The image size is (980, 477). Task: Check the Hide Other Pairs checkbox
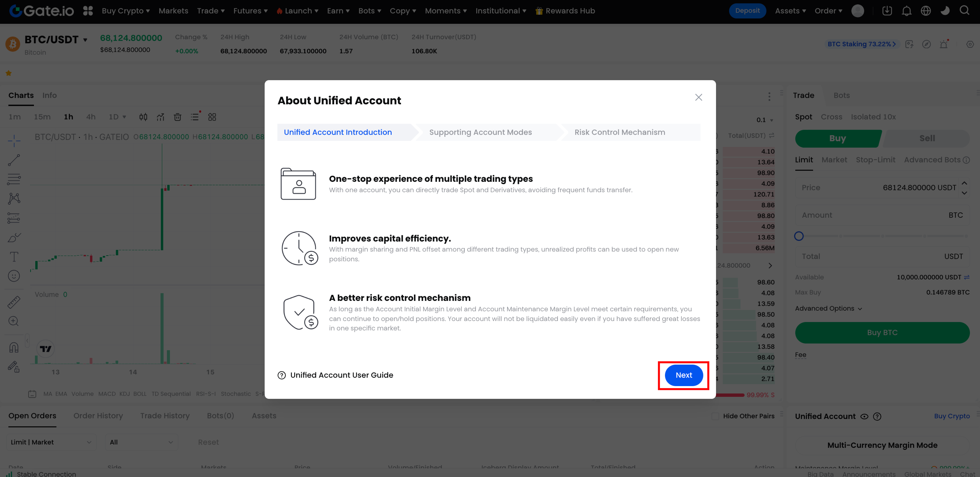click(x=715, y=416)
